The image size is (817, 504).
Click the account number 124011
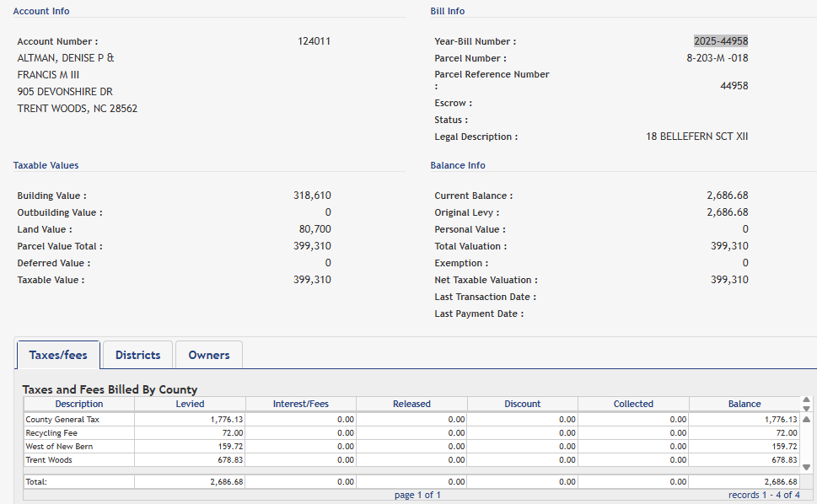314,41
